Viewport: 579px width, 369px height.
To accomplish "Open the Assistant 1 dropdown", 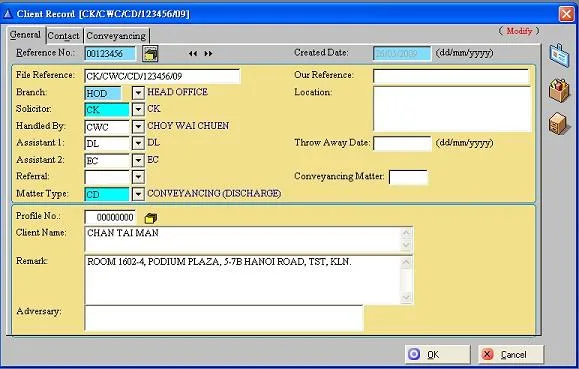I will click(138, 143).
